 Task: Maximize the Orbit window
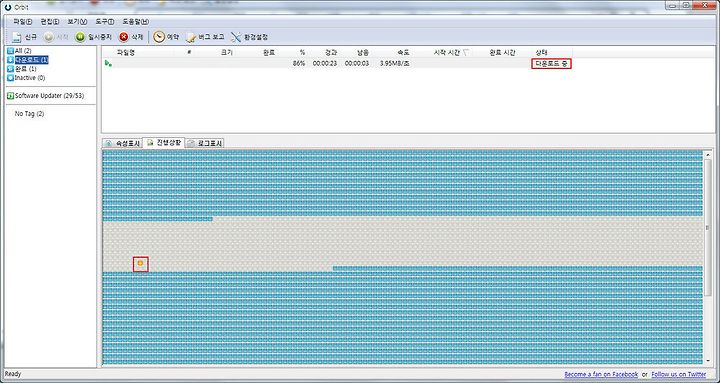point(686,6)
